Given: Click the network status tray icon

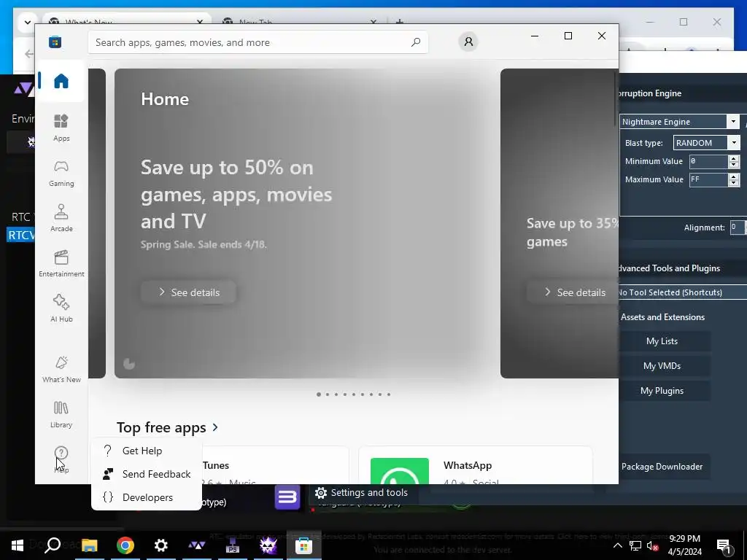Looking at the screenshot, I should coord(635,545).
